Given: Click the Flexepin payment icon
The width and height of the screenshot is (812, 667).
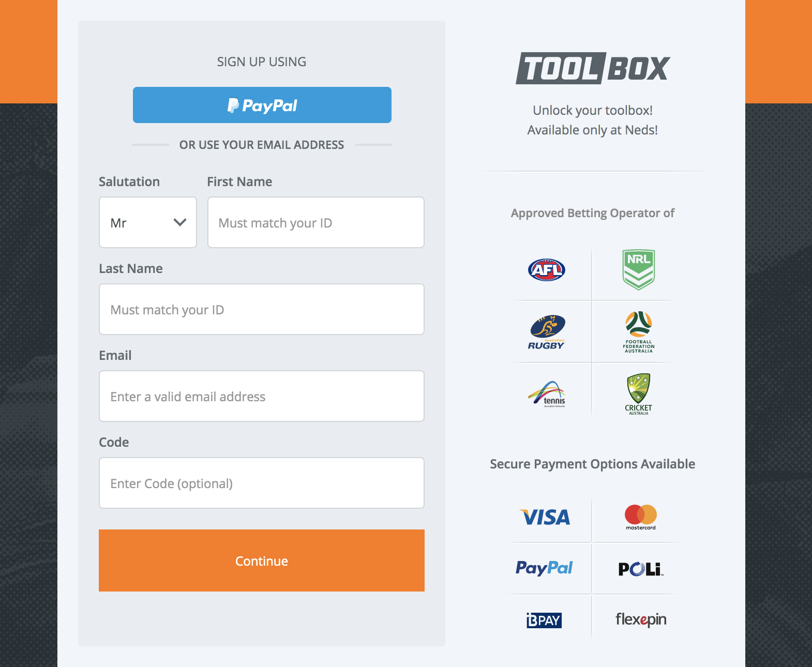Looking at the screenshot, I should 640,619.
